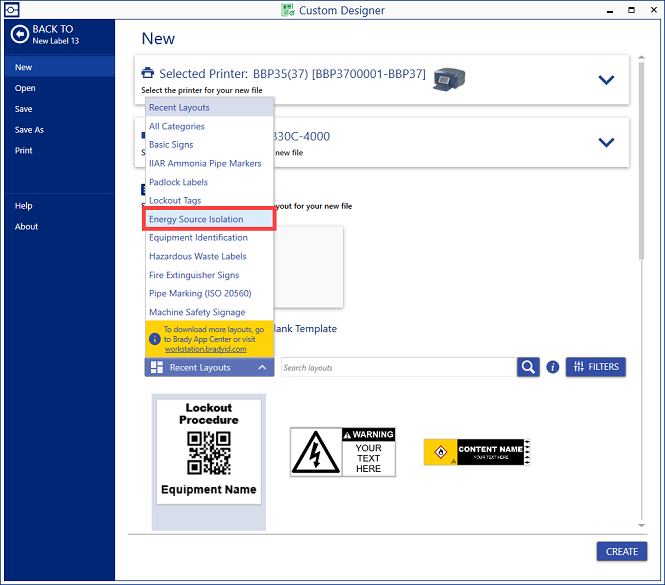Select Energy Source Isolation category
This screenshot has width=665, height=585.
coord(210,219)
